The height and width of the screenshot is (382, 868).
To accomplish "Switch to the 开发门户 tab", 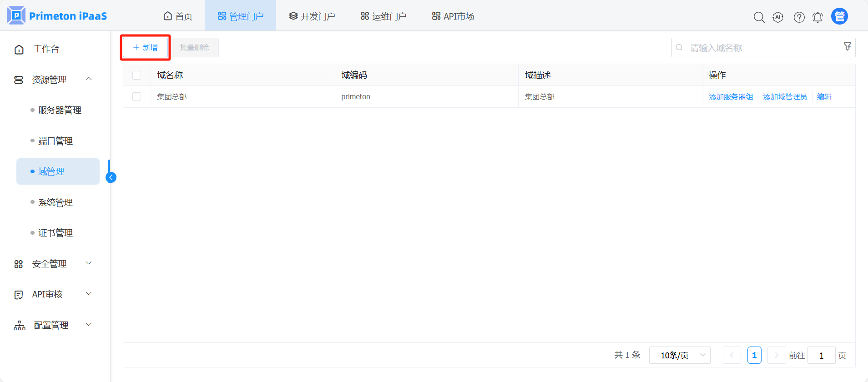I will 312,16.
